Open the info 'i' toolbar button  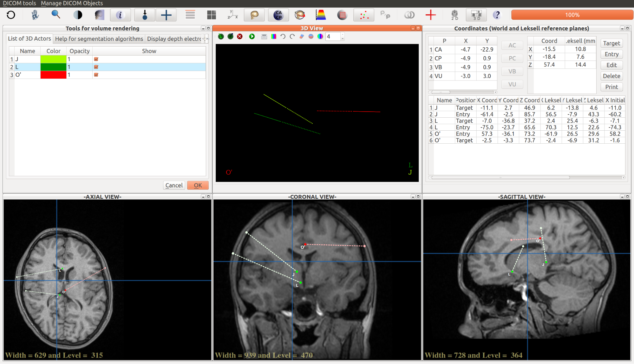click(x=120, y=15)
